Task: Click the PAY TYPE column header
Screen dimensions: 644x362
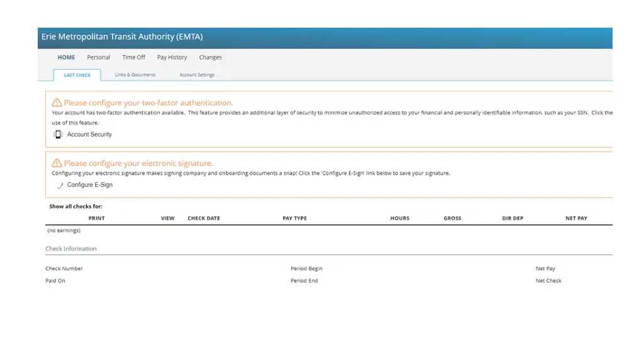Action: pyautogui.click(x=294, y=218)
